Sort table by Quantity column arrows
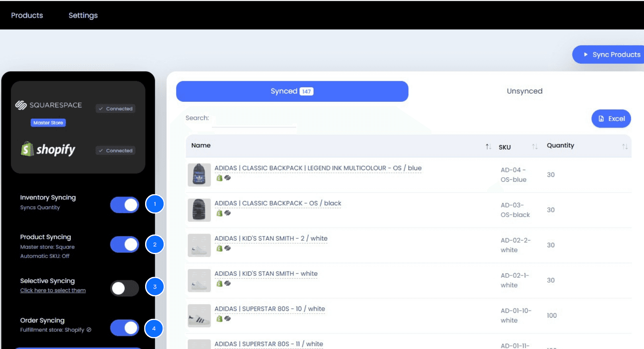 tap(625, 147)
